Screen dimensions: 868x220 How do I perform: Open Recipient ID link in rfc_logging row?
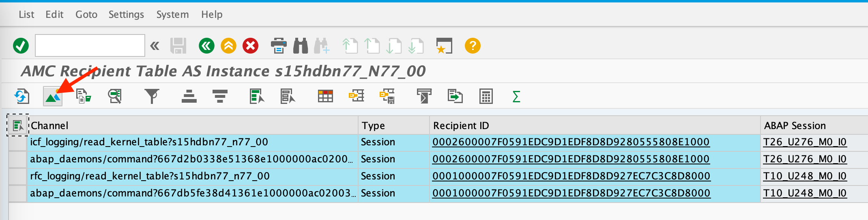[x=571, y=176]
